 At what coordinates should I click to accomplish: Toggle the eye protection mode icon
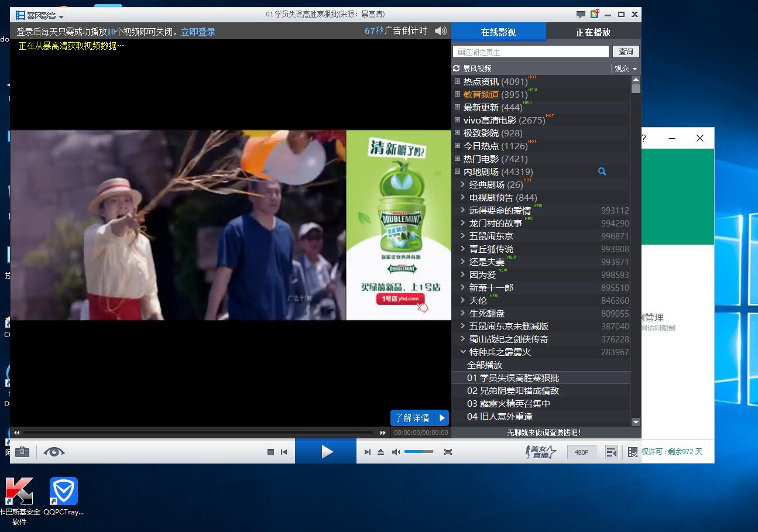pos(54,452)
